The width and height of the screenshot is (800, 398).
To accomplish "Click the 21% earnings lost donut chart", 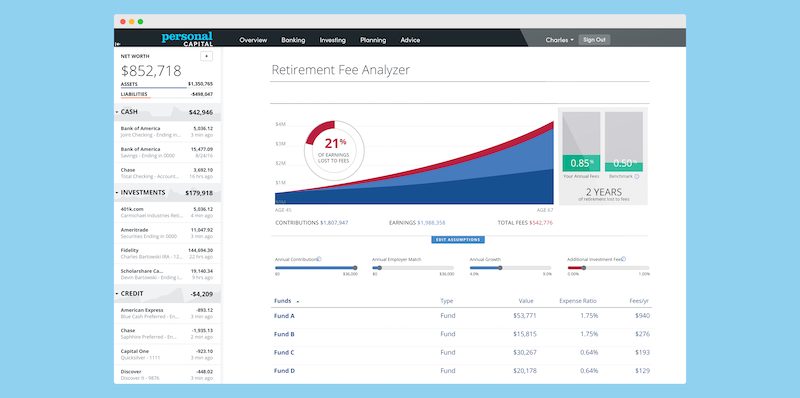I will (x=334, y=151).
